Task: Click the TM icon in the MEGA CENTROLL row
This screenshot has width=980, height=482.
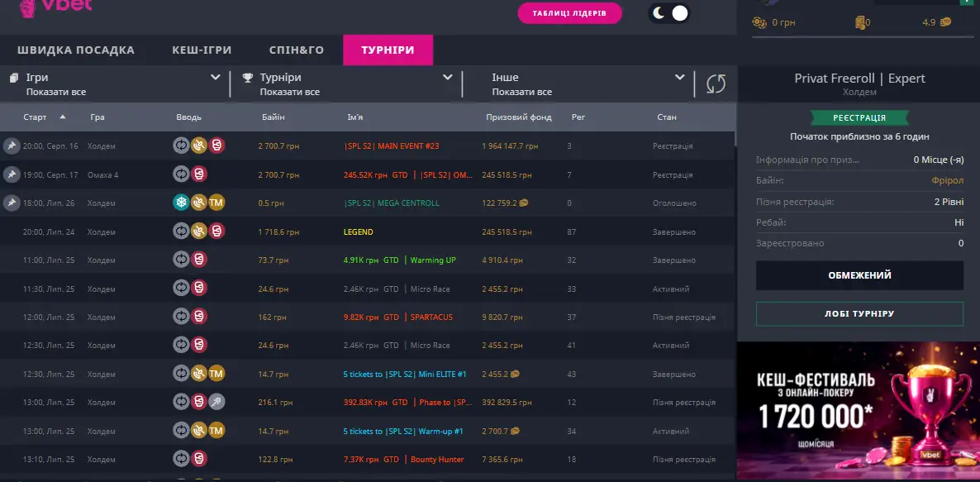Action: [x=216, y=202]
